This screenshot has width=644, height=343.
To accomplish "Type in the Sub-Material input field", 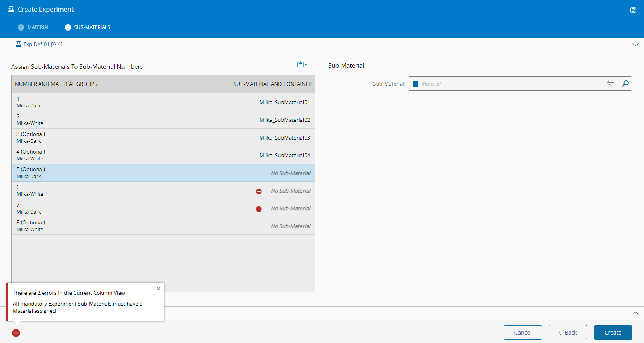I will click(511, 84).
